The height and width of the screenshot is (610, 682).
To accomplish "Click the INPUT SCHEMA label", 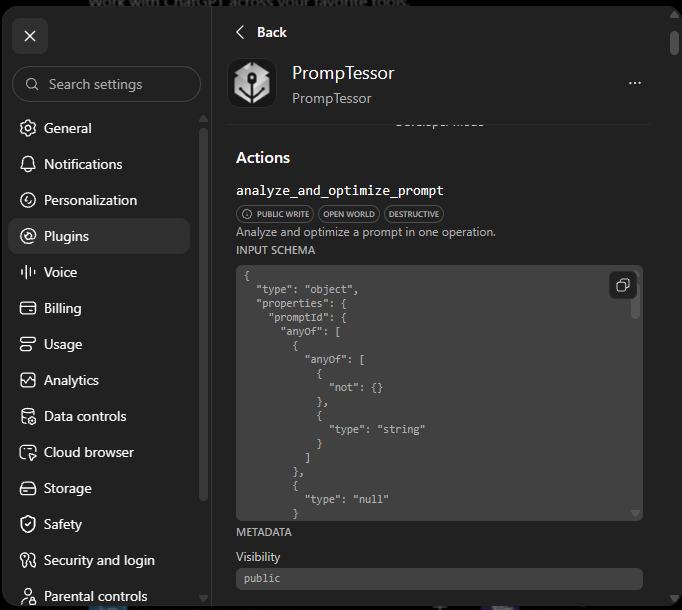I will tap(275, 250).
